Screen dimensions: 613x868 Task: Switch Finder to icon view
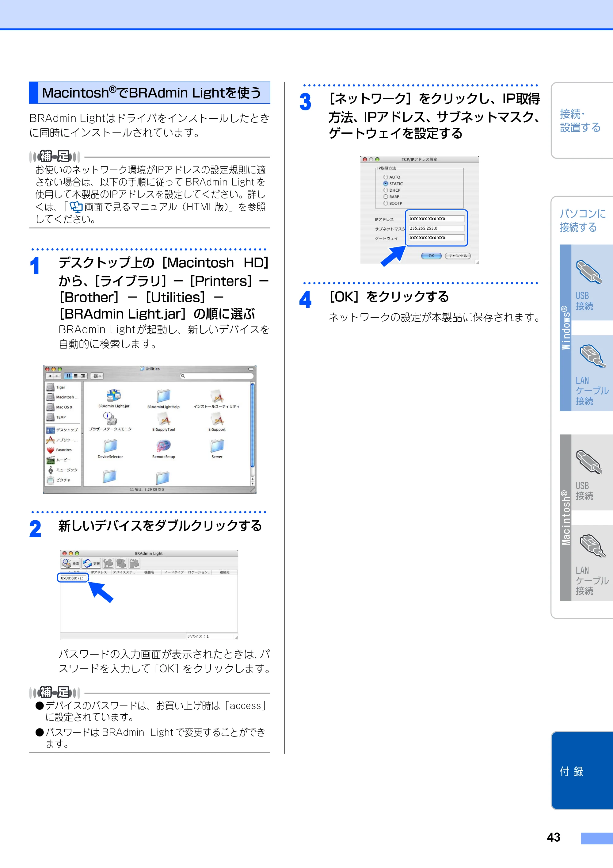click(x=68, y=376)
